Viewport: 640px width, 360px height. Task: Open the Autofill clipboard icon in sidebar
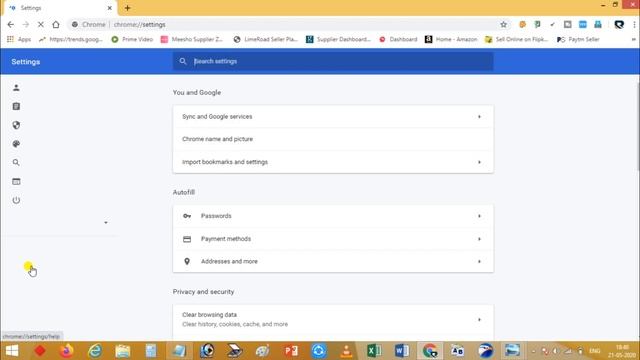click(x=16, y=107)
